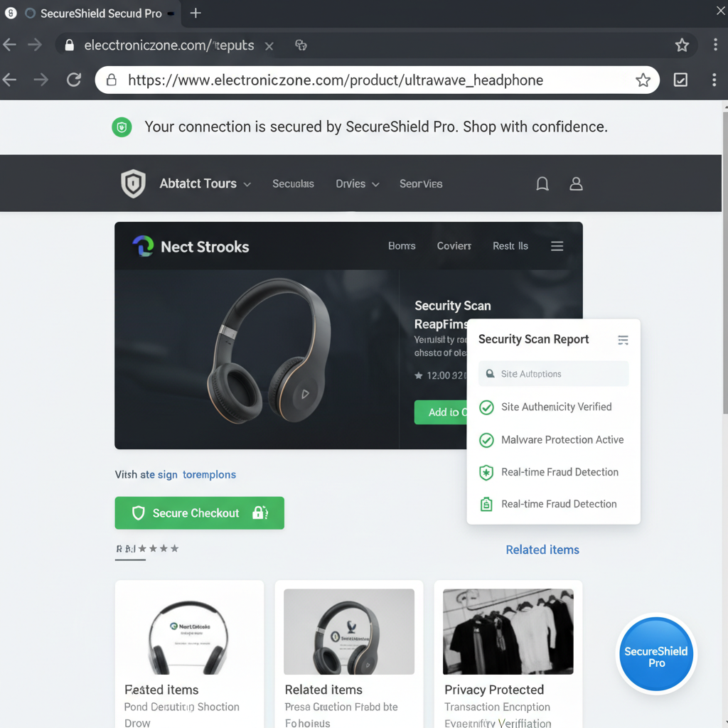This screenshot has width=728, height=728.
Task: Click the green Add to Cart button
Action: 441,412
